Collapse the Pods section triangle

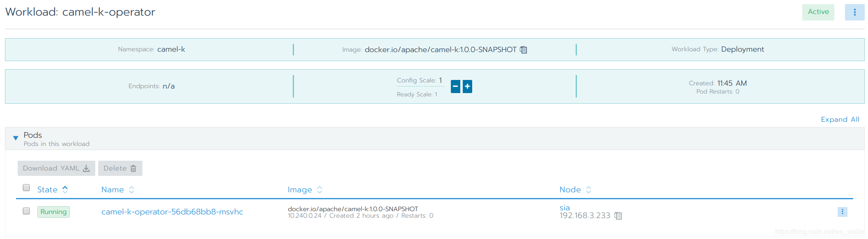(16, 138)
